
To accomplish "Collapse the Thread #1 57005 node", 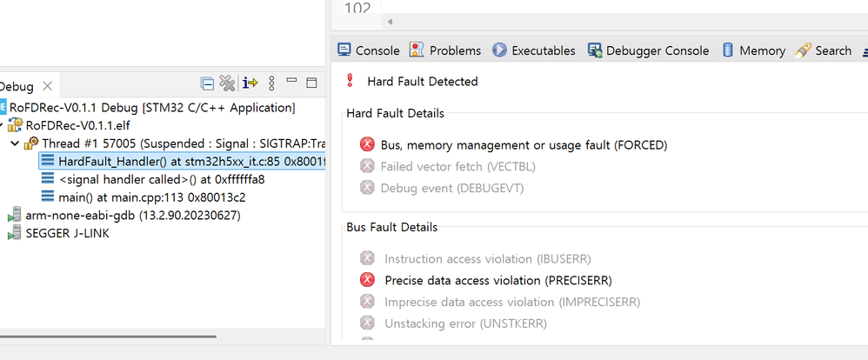I will [16, 143].
